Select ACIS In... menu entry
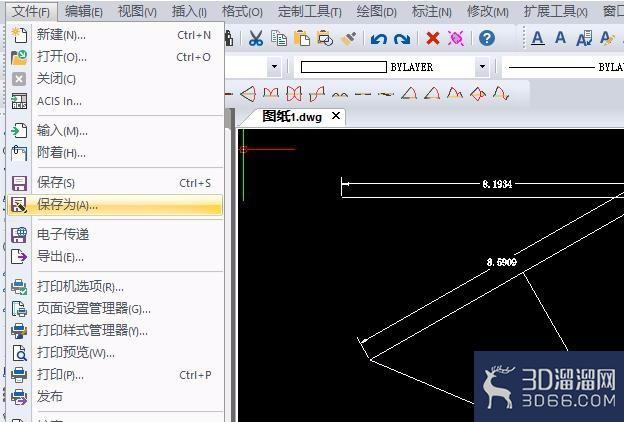The width and height of the screenshot is (624, 422). pyautogui.click(x=115, y=101)
